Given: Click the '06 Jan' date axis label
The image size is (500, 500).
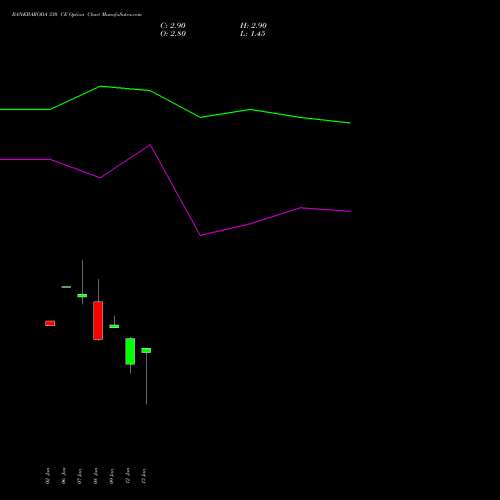Looking at the screenshot, I should click(63, 476).
